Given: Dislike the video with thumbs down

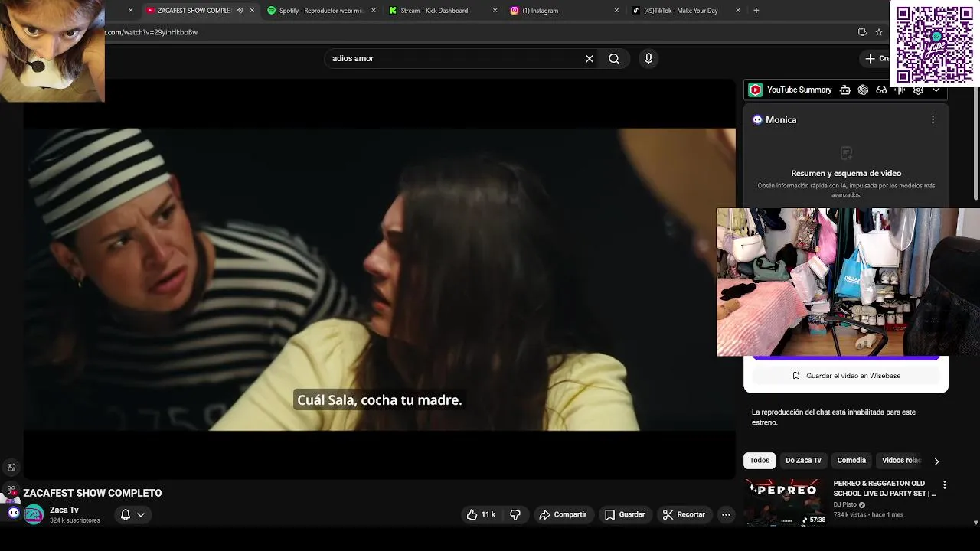Looking at the screenshot, I should point(515,514).
